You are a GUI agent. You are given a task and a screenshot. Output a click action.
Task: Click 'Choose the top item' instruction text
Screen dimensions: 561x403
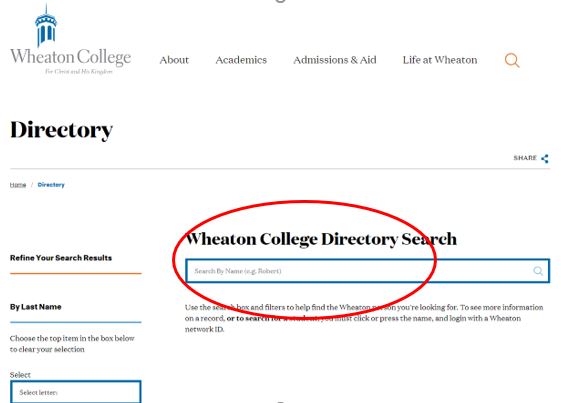tap(72, 344)
